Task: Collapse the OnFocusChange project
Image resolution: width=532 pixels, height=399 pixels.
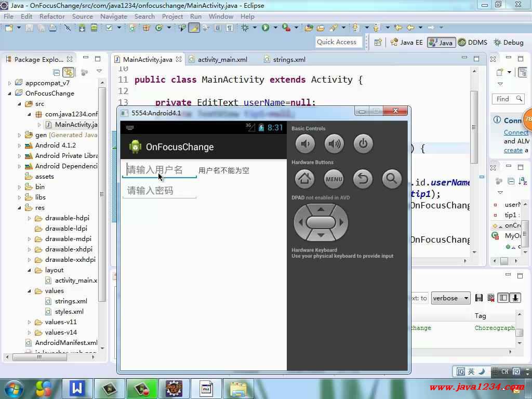Action: pyautogui.click(x=9, y=94)
